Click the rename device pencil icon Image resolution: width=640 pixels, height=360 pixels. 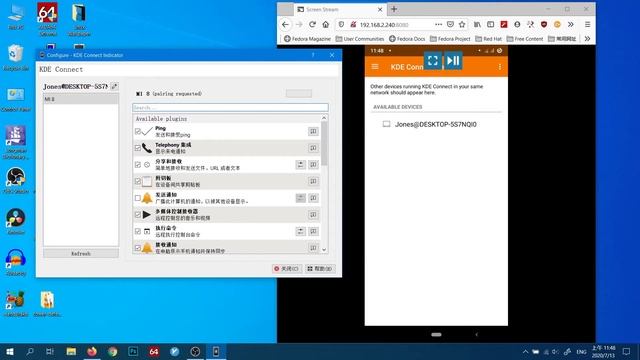tap(115, 87)
